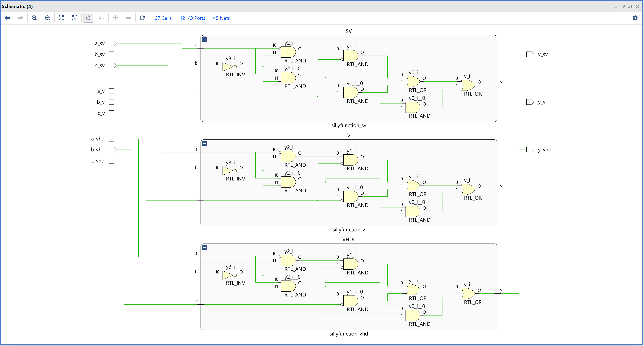Open the 27 Cells link
The width and height of the screenshot is (644, 346).
pyautogui.click(x=163, y=18)
